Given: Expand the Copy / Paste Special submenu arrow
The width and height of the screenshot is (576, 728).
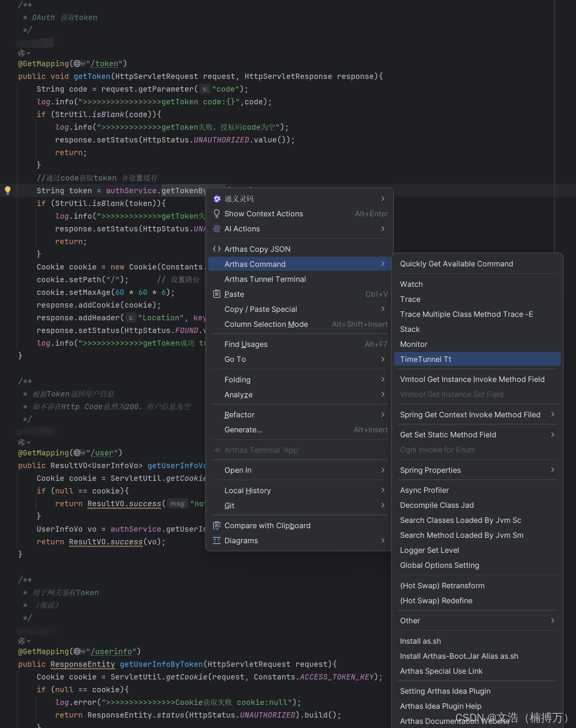Looking at the screenshot, I should (x=383, y=309).
